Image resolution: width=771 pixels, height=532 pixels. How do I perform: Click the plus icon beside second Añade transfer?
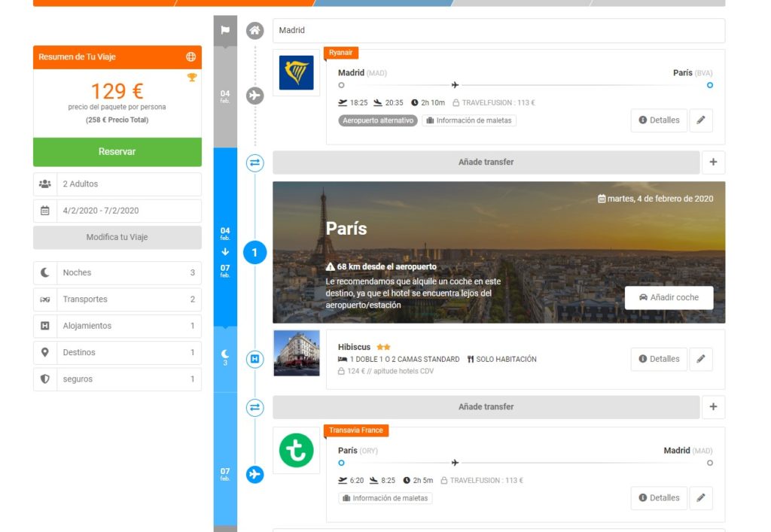click(x=713, y=407)
